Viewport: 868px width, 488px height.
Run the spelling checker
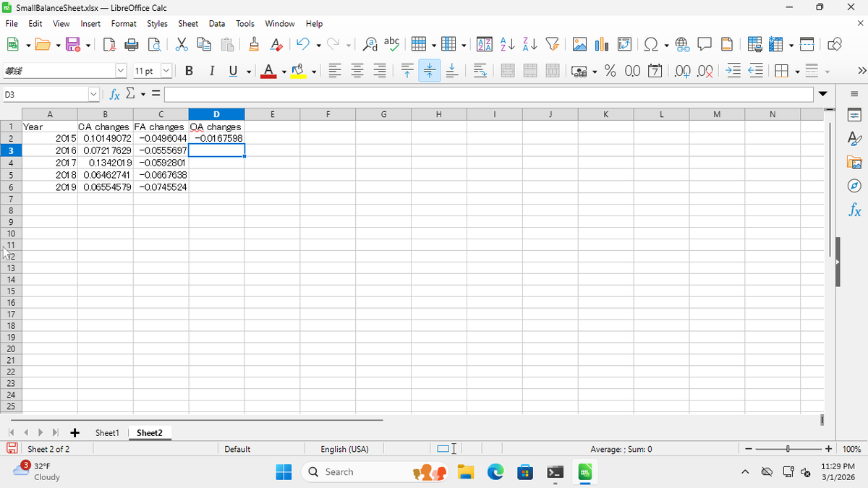click(x=391, y=44)
